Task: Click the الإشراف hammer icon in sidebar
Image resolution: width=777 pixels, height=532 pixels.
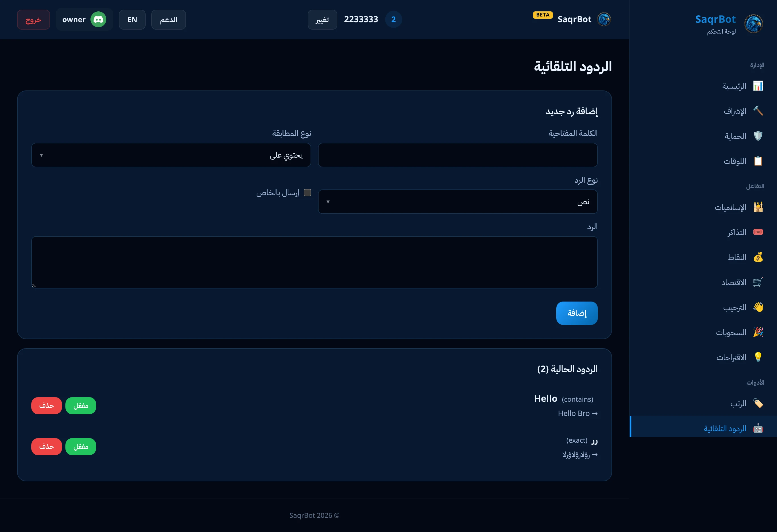Action: coord(758,111)
